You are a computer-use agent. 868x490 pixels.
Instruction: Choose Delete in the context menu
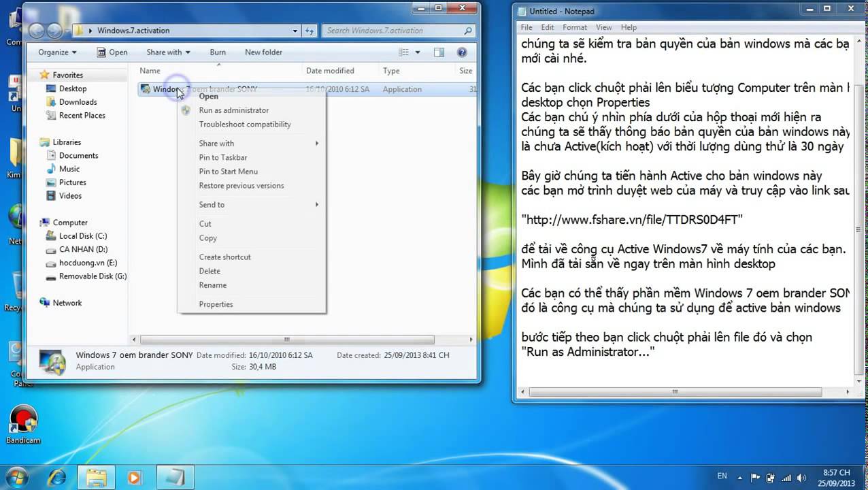point(210,271)
